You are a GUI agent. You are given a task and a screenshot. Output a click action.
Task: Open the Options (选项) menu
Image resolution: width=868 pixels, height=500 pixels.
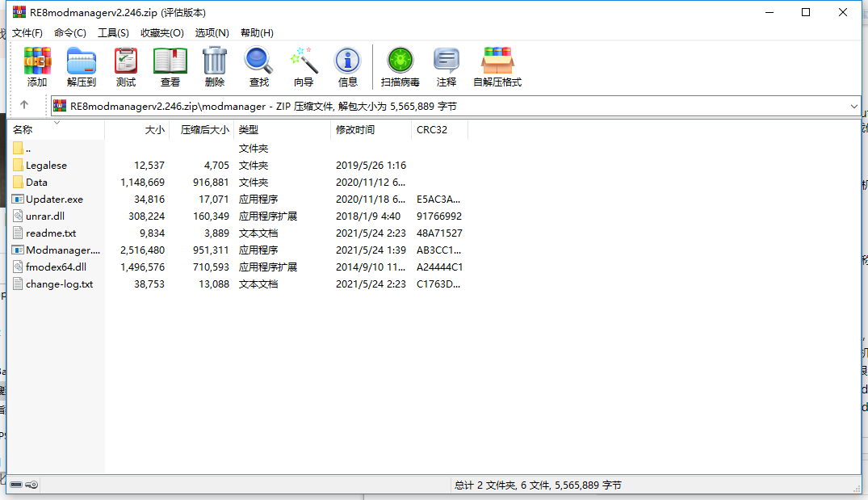(x=212, y=32)
